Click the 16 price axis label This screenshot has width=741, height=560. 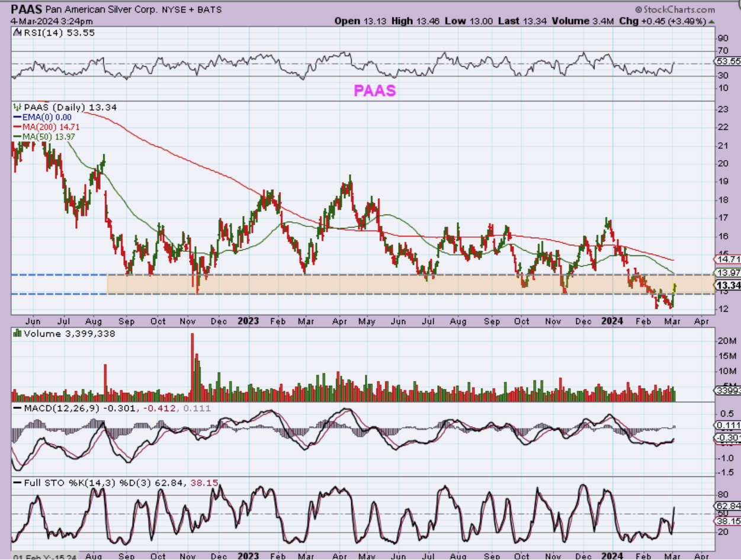pos(722,236)
